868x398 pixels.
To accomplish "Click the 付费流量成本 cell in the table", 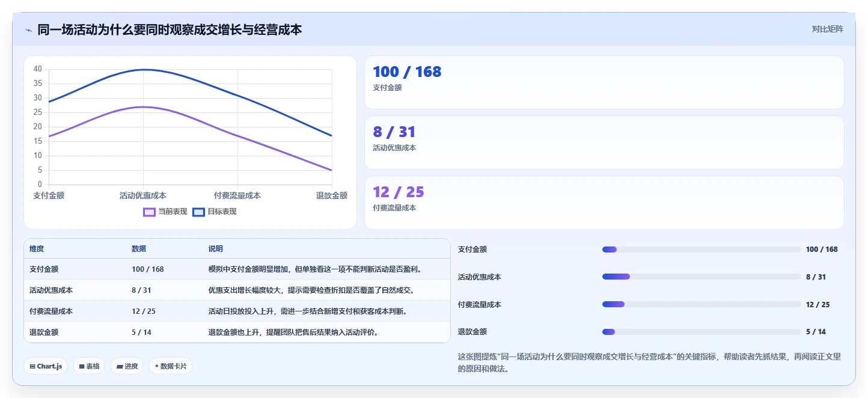I will (x=51, y=311).
